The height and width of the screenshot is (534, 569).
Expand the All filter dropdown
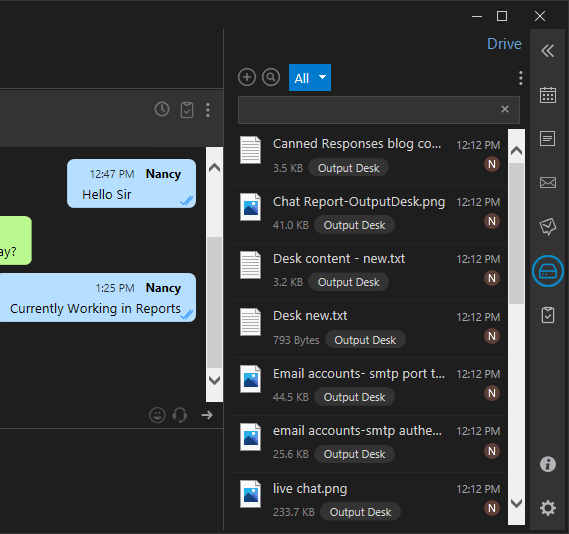(x=310, y=78)
